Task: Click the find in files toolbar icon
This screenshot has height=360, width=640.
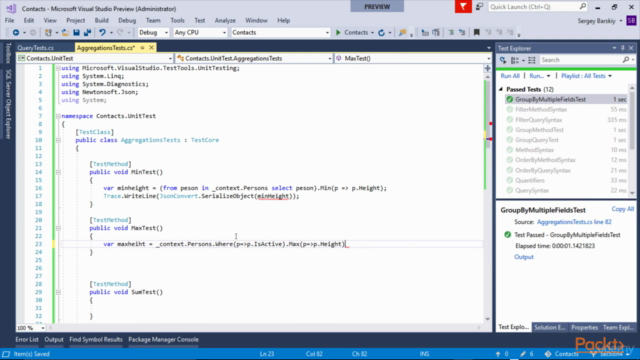Action: point(402,33)
